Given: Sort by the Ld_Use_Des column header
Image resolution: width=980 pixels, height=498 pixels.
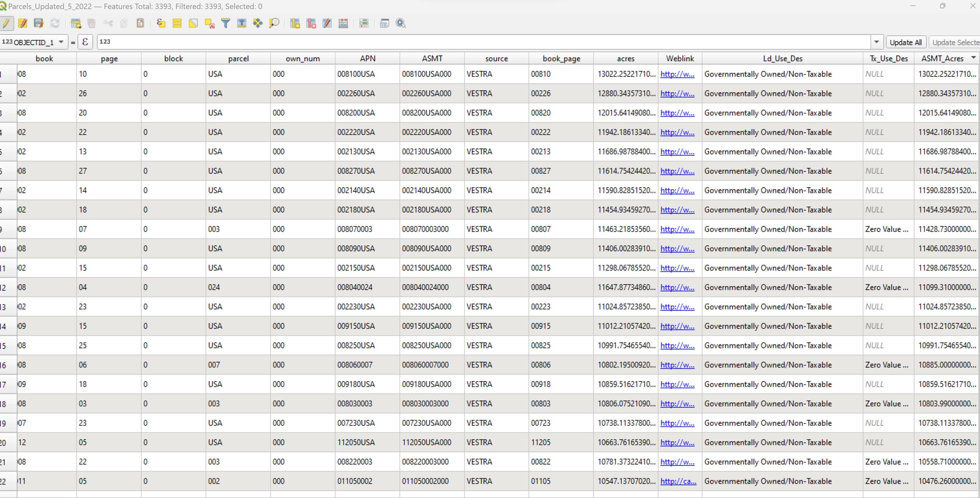Looking at the screenshot, I should (x=782, y=59).
